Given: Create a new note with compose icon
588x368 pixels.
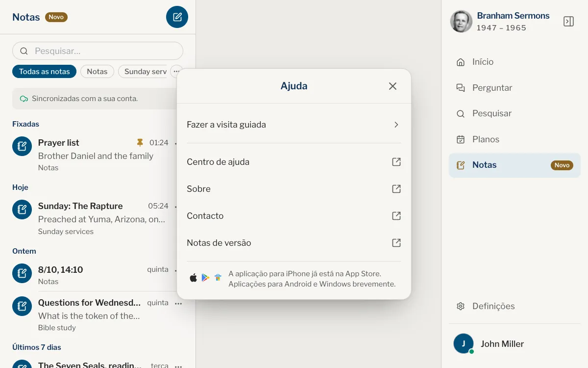Looking at the screenshot, I should click(177, 17).
